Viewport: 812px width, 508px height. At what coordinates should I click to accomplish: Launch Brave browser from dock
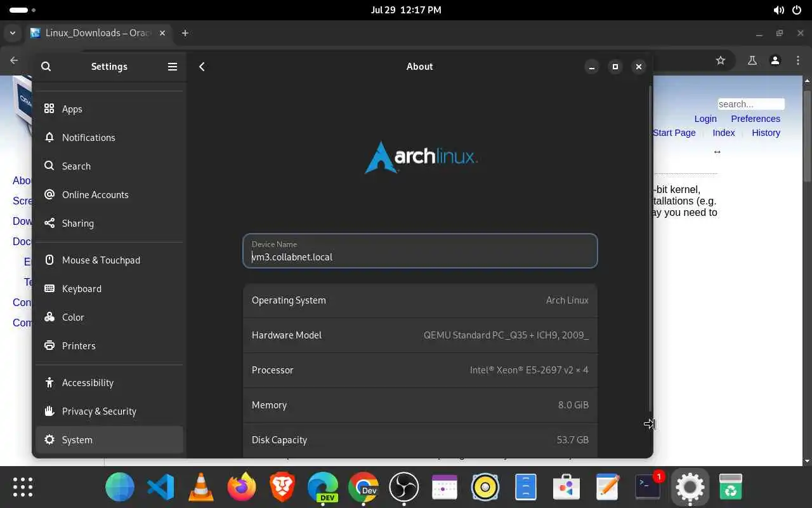point(282,487)
